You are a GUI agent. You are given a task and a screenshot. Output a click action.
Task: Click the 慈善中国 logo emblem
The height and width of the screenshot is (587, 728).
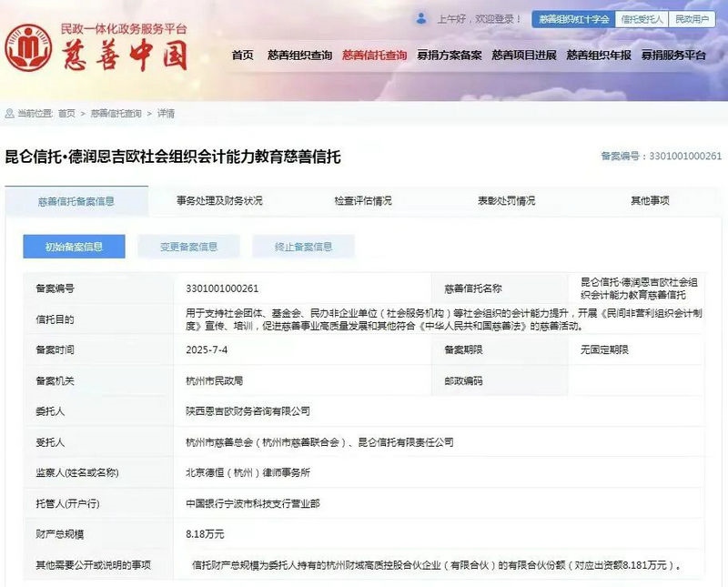28,48
